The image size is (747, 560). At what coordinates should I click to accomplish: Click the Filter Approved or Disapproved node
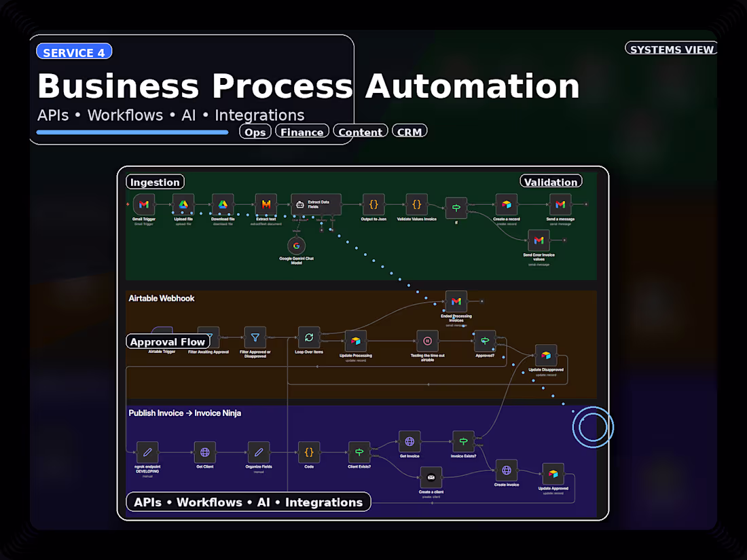point(255,337)
